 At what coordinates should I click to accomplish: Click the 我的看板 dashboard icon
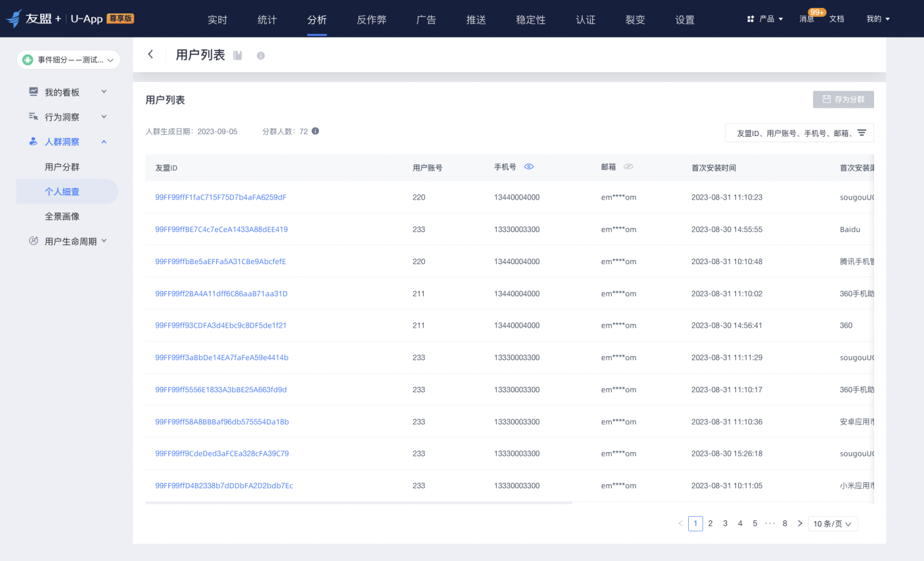point(33,92)
